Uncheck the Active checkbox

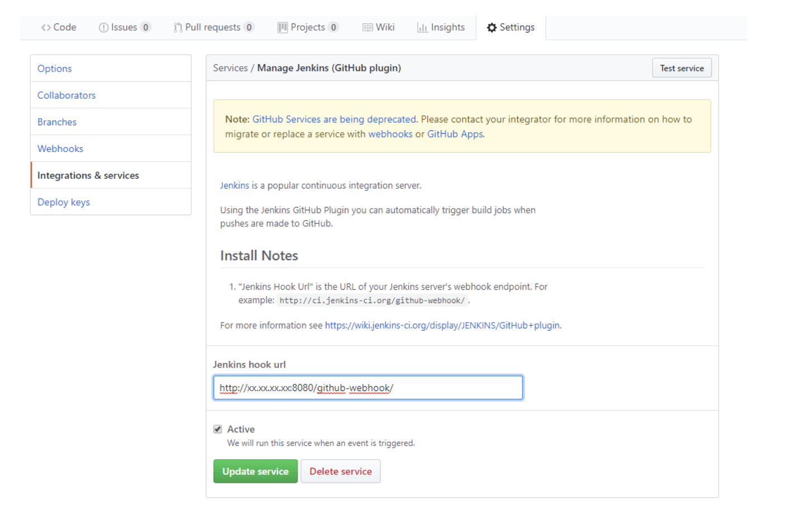218,429
